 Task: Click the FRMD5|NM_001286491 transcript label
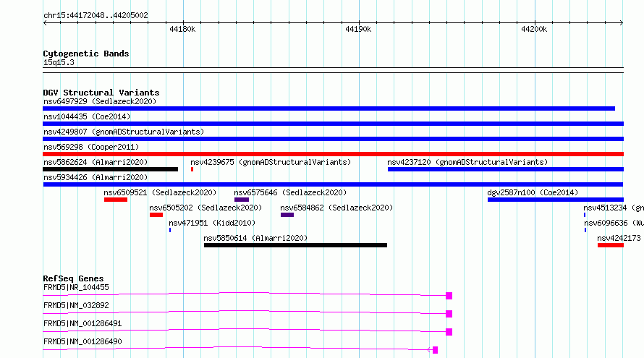82,323
